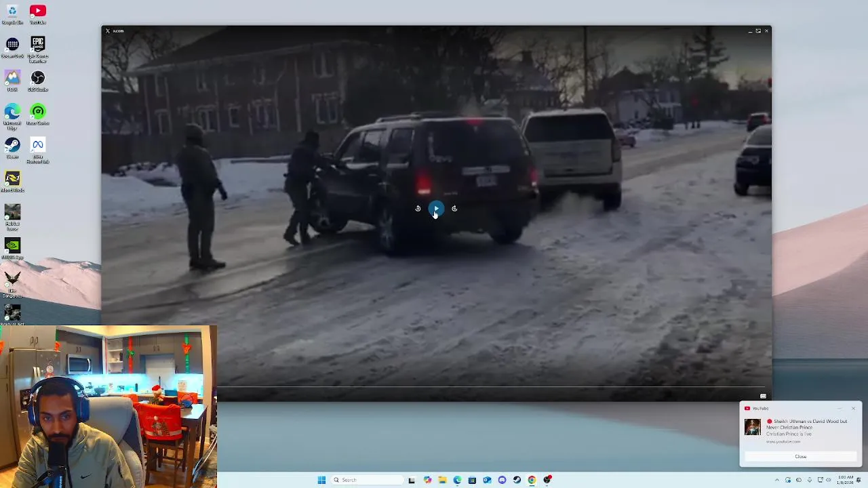868x488 pixels.
Task: Open Microsoft Edge from the taskbar
Action: coord(457,480)
